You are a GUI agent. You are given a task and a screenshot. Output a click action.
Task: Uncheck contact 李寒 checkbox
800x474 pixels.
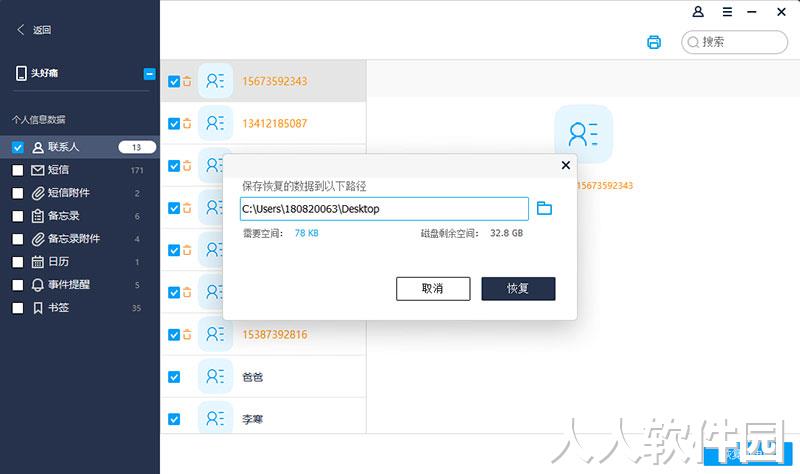[174, 419]
